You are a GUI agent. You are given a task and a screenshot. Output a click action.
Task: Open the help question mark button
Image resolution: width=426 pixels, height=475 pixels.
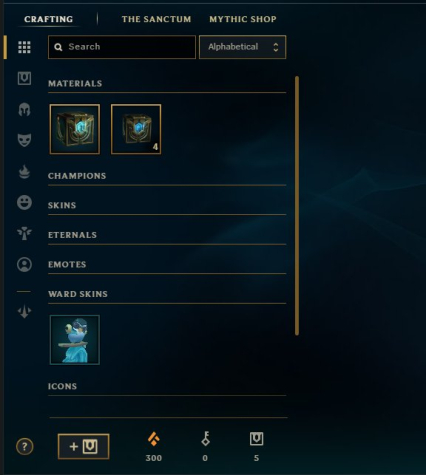(24, 446)
